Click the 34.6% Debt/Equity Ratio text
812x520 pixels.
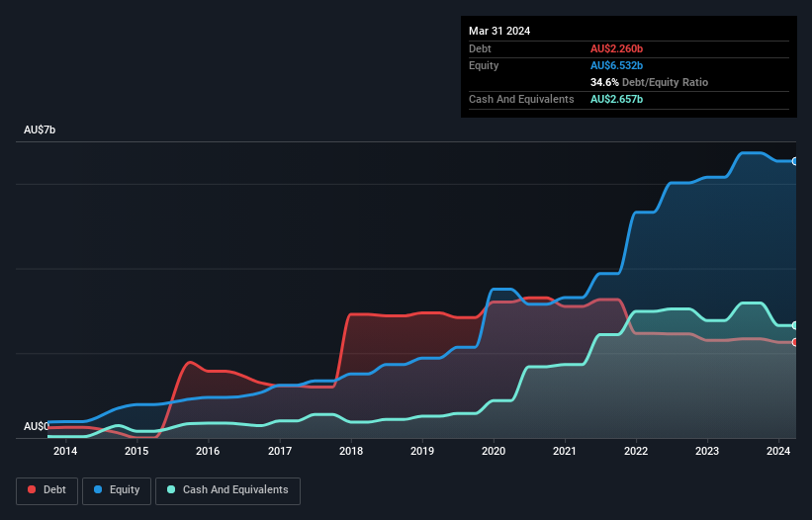click(x=649, y=82)
